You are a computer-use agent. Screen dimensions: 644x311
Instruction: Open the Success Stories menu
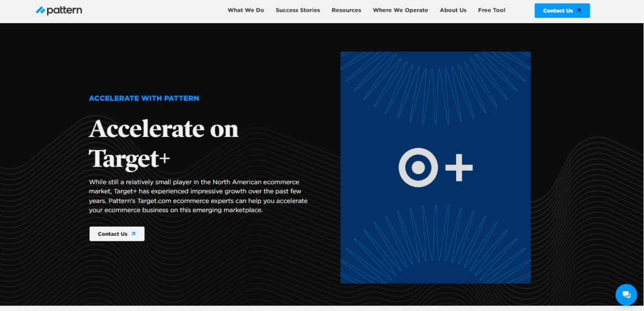(x=298, y=10)
